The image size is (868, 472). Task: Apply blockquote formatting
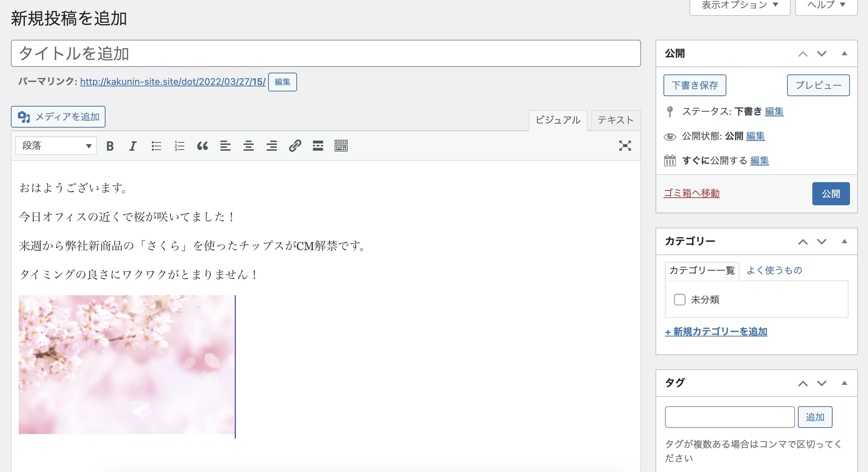[202, 146]
